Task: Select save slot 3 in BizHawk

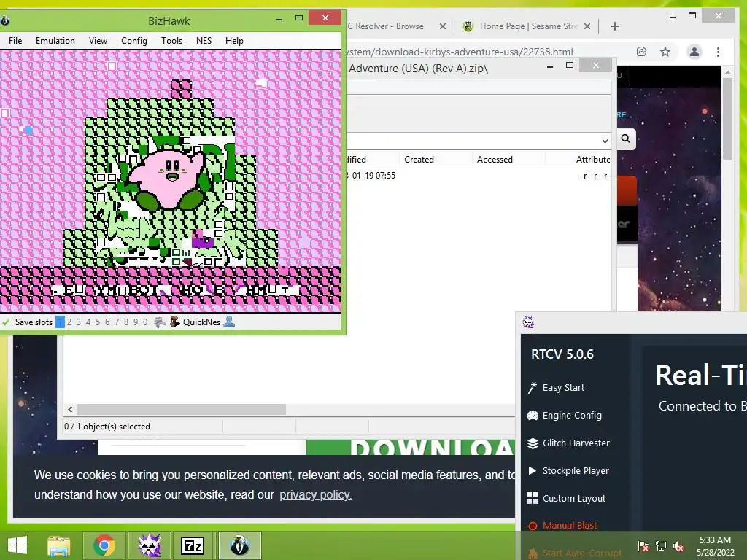Action: tap(79, 322)
